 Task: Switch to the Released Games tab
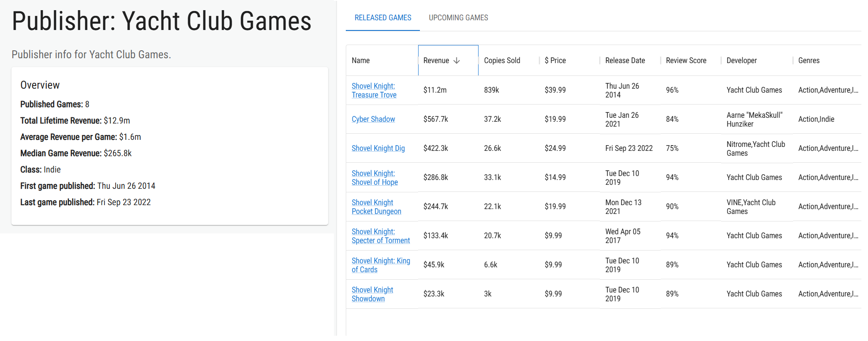click(383, 18)
